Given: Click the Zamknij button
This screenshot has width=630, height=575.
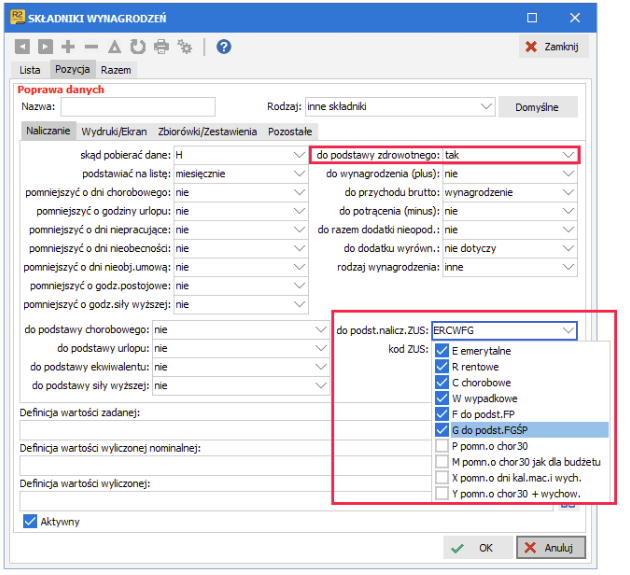Looking at the screenshot, I should pos(554,47).
